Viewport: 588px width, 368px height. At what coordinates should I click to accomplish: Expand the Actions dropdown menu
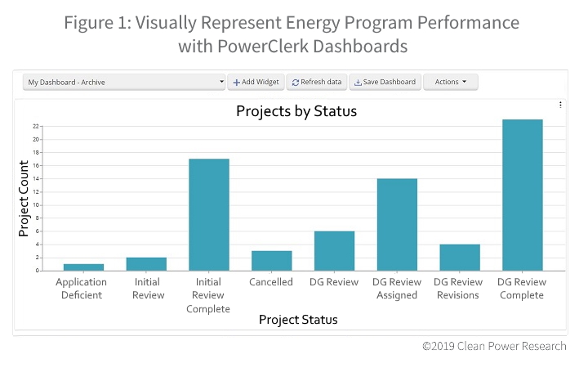coord(450,83)
